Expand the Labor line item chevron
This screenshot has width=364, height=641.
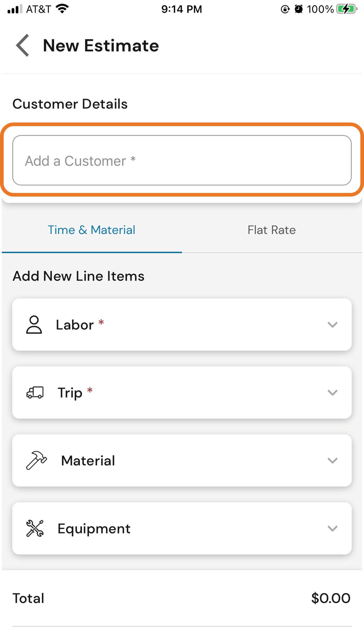click(x=332, y=325)
